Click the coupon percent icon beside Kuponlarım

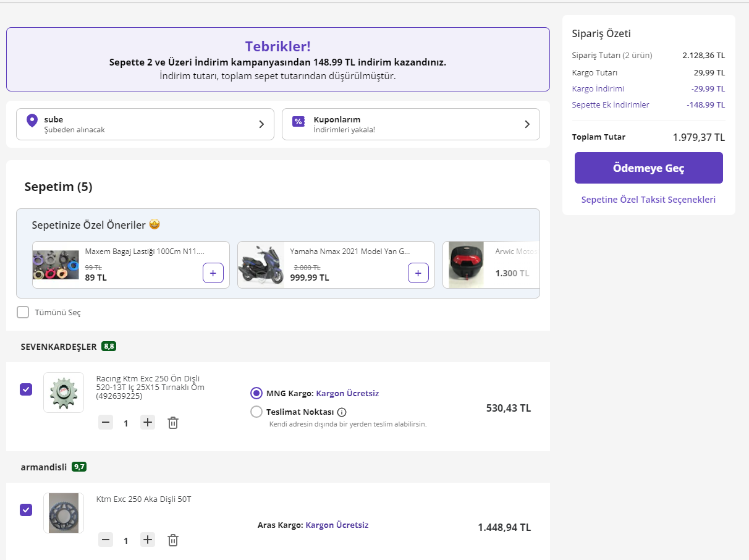(298, 121)
